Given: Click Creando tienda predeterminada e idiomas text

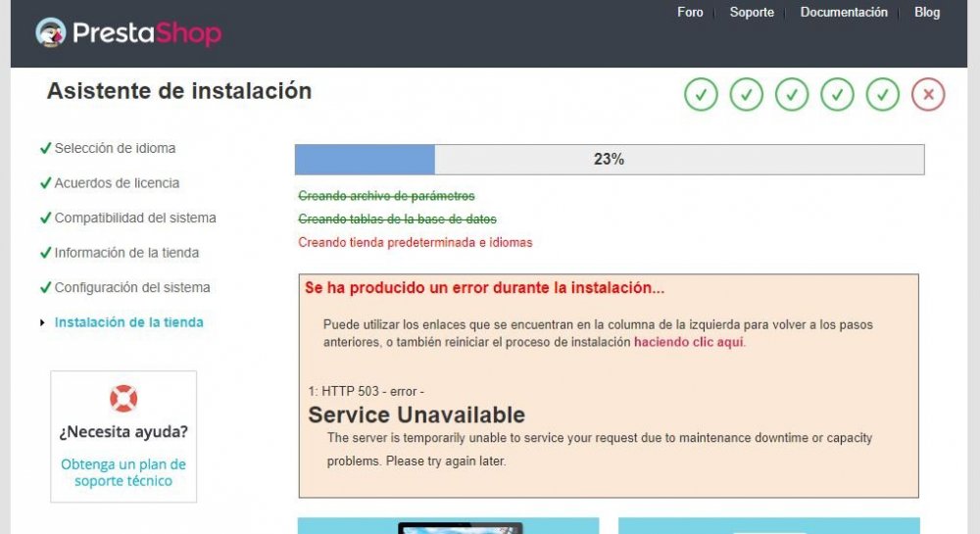Looking at the screenshot, I should coord(415,242).
